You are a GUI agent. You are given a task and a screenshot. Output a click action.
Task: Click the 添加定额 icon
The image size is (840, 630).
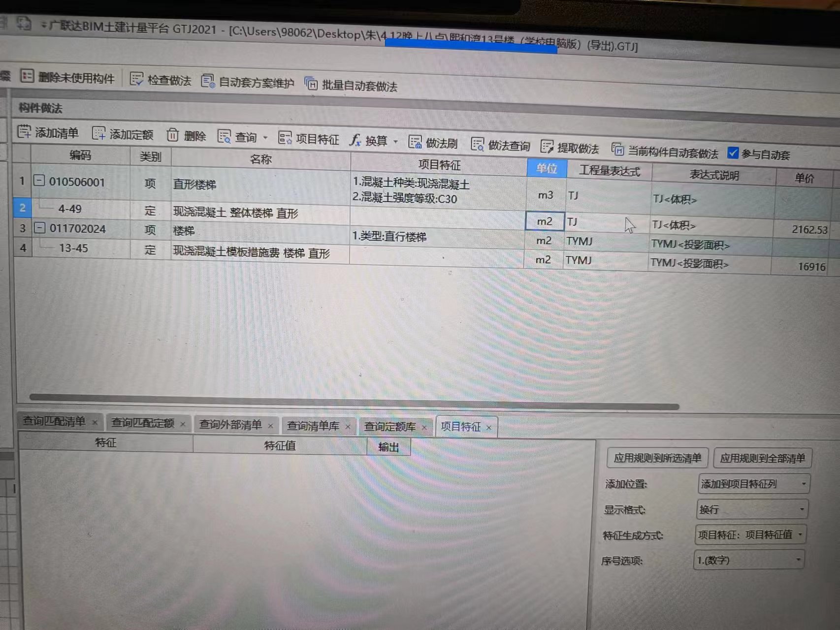98,133
